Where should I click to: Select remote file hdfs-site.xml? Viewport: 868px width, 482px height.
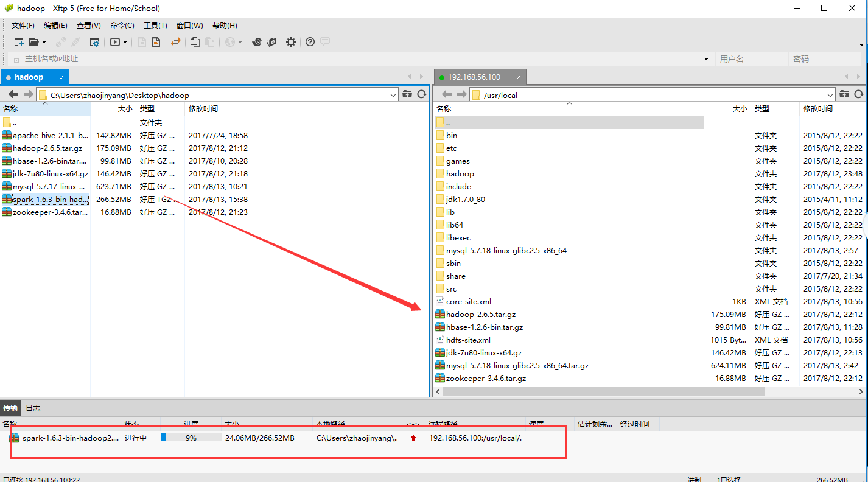coord(463,340)
